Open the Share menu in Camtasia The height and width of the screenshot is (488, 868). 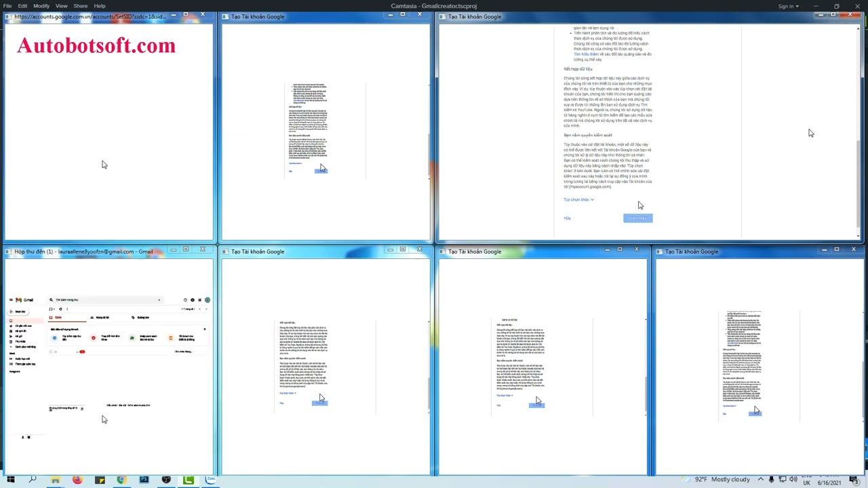[81, 5]
